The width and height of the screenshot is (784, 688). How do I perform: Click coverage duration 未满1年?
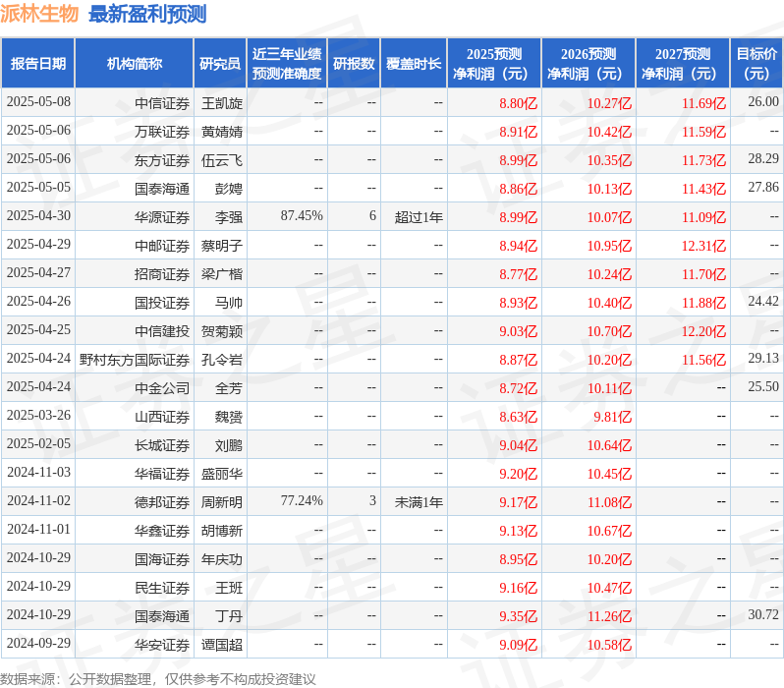point(419,503)
